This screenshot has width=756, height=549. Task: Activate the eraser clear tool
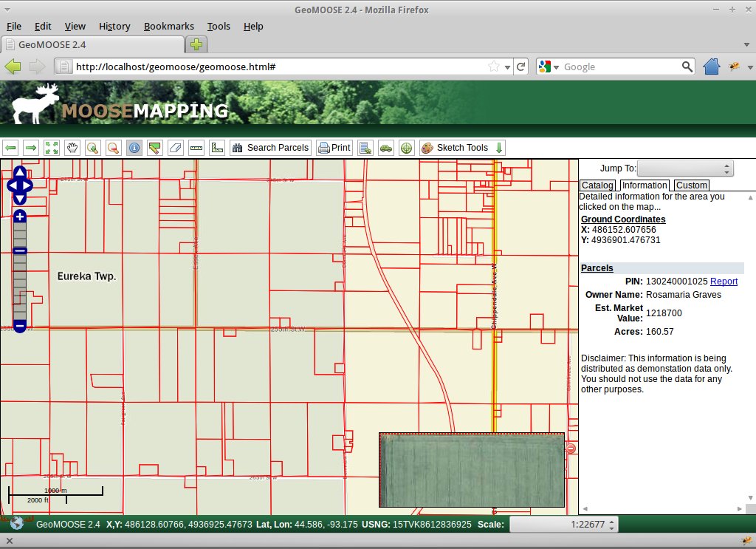176,148
